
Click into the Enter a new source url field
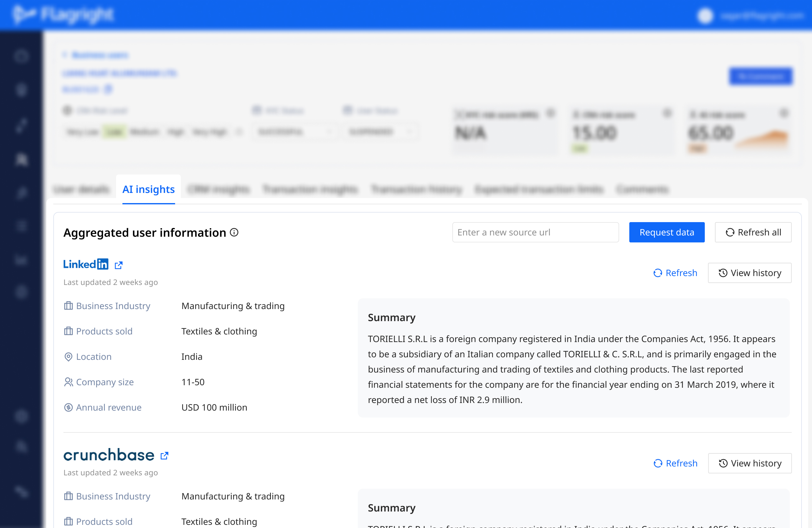pyautogui.click(x=535, y=232)
